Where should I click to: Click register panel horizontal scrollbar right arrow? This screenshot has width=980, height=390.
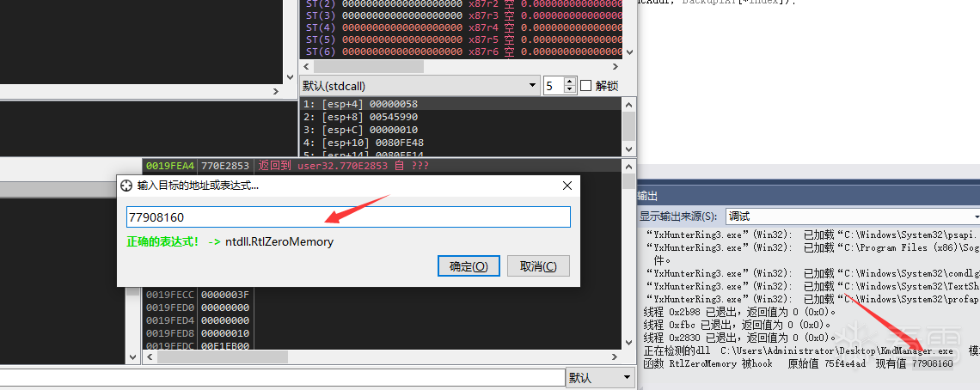coord(616,66)
